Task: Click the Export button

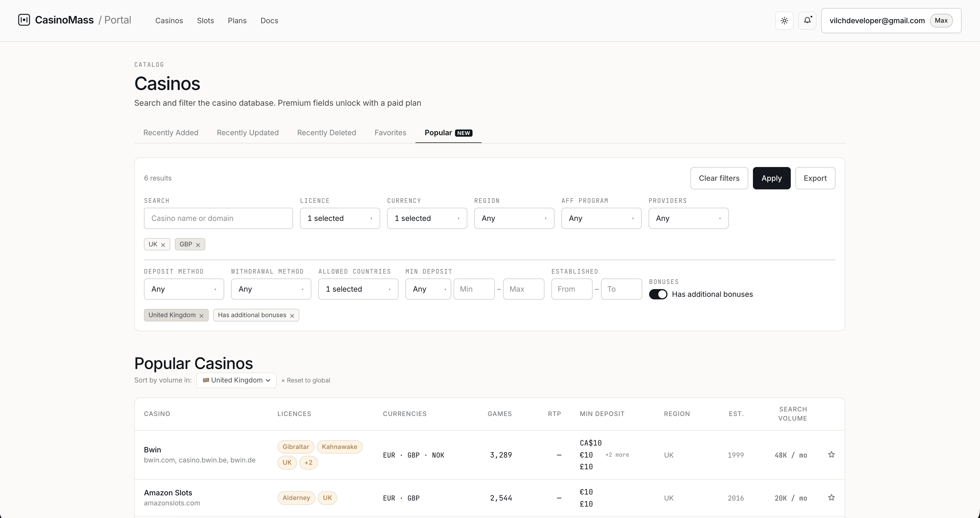Action: (x=815, y=178)
